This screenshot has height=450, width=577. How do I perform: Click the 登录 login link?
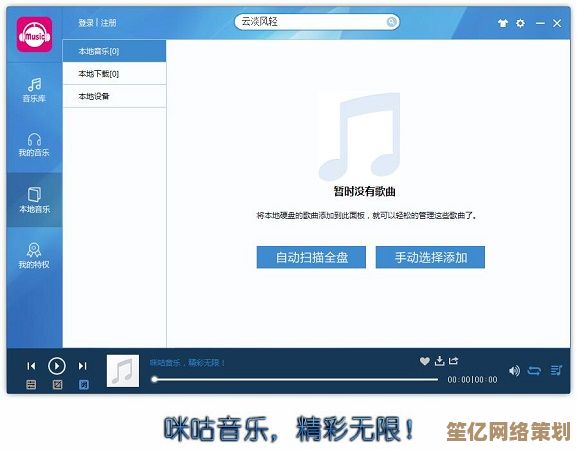[86, 23]
